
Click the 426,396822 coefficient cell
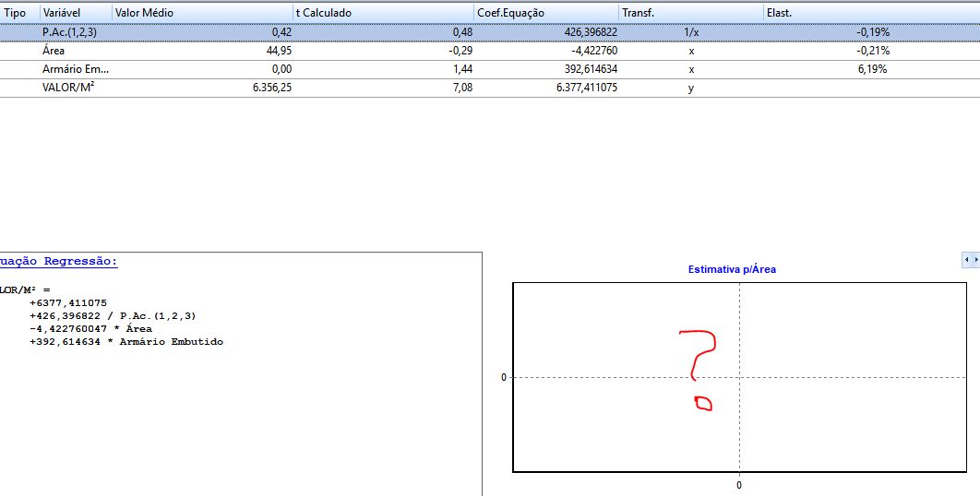point(591,32)
